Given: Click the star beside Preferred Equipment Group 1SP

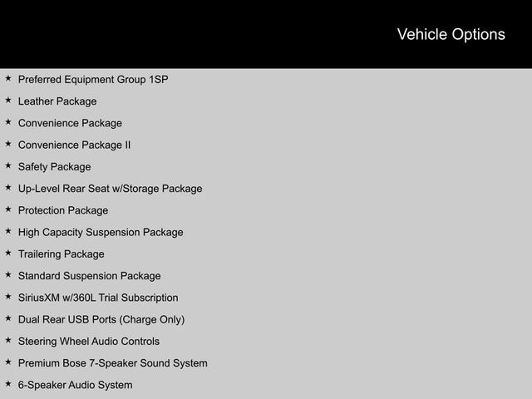Looking at the screenshot, I should coord(8,79).
